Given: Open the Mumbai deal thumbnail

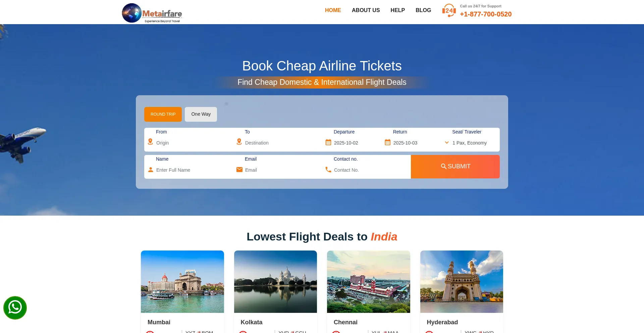Looking at the screenshot, I should pyautogui.click(x=182, y=282).
